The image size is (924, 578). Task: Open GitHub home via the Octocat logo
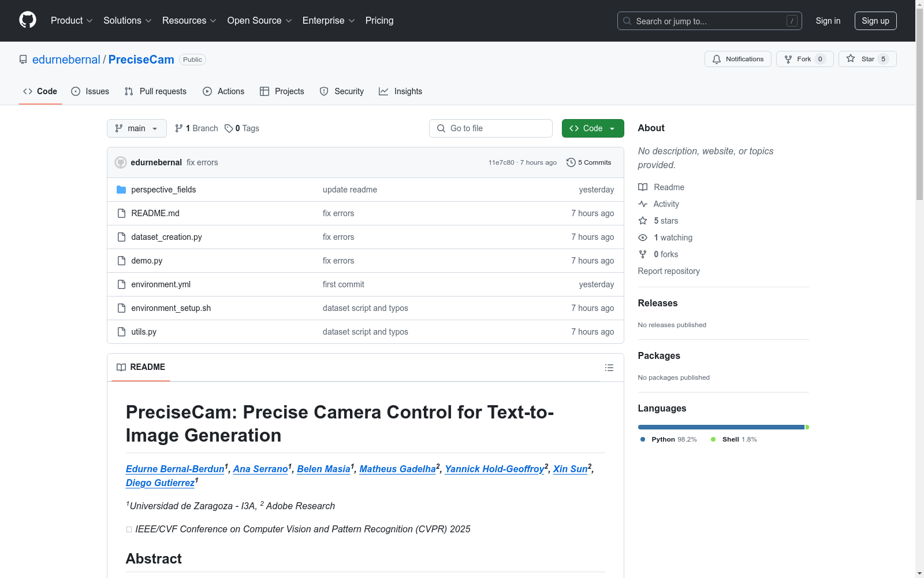coord(28,20)
